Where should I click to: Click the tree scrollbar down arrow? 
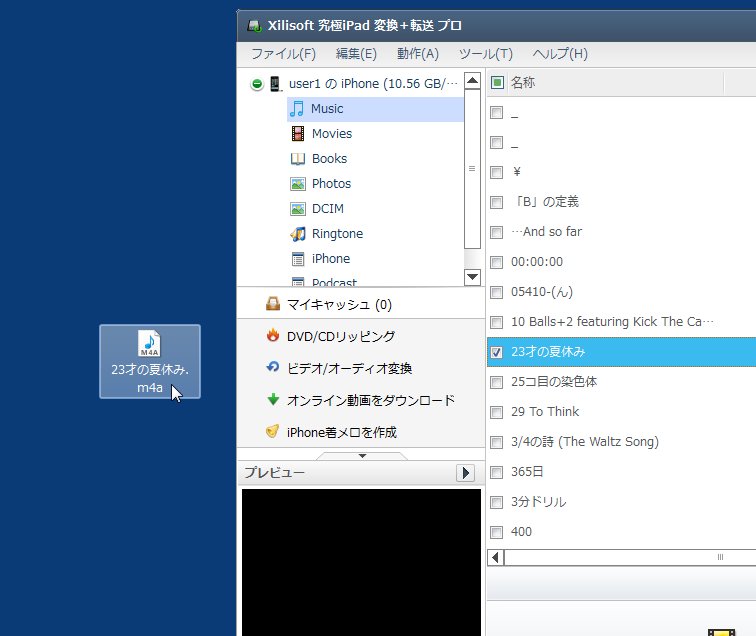472,277
